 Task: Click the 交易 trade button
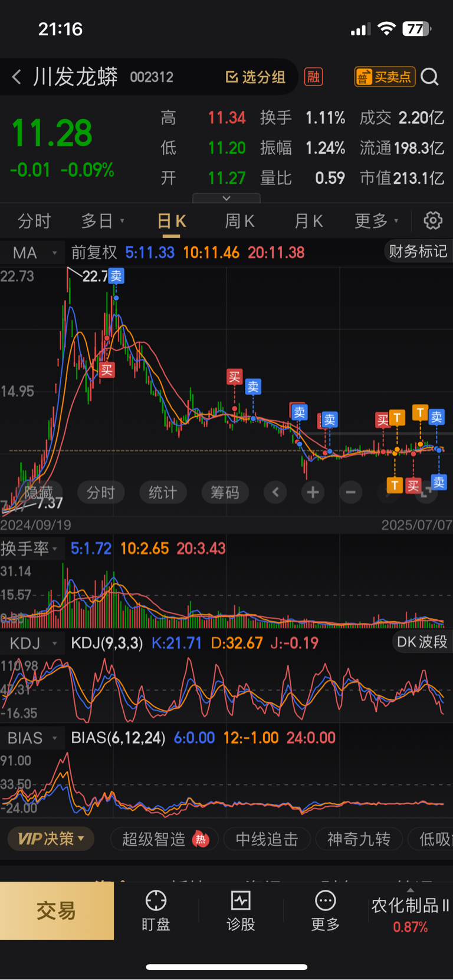[x=57, y=911]
